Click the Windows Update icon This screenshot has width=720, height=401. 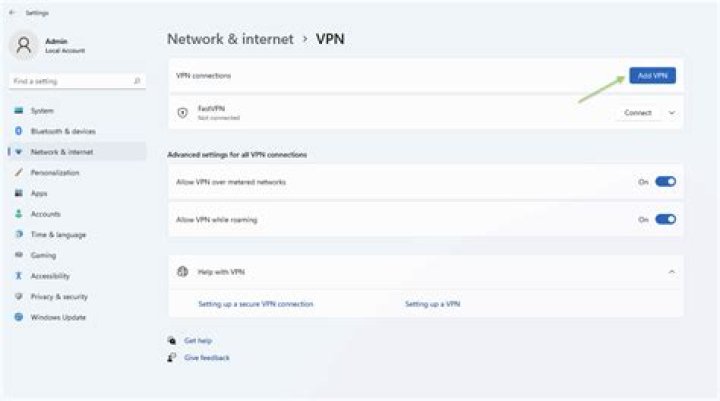pyautogui.click(x=19, y=317)
